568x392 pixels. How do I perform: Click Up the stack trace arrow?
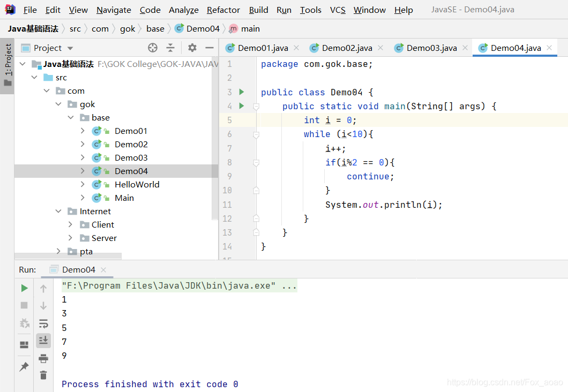[43, 289]
